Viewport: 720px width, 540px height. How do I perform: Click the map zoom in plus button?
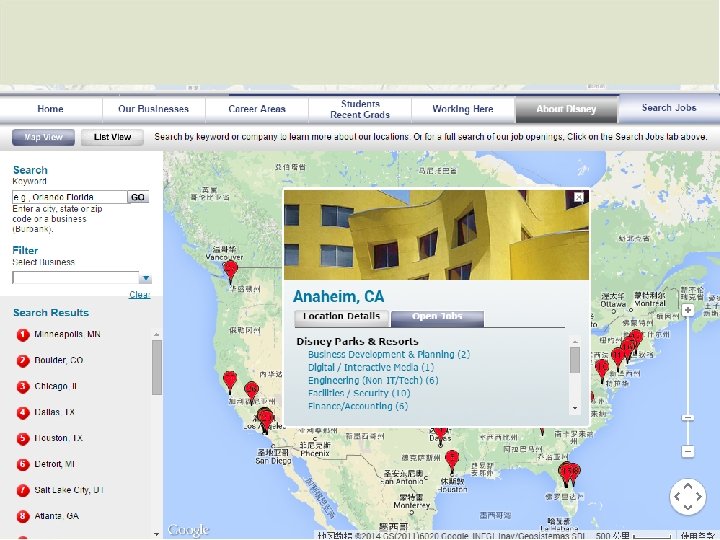click(x=687, y=310)
